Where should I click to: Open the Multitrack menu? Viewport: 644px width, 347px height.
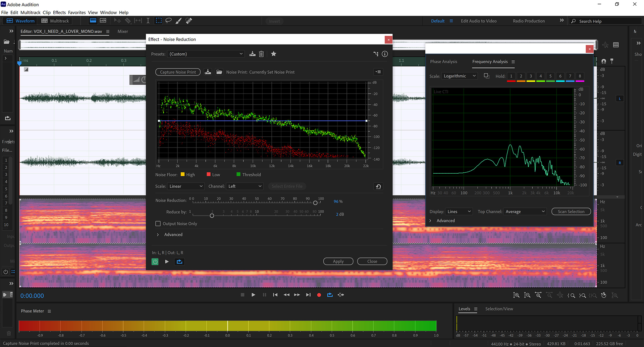click(30, 12)
